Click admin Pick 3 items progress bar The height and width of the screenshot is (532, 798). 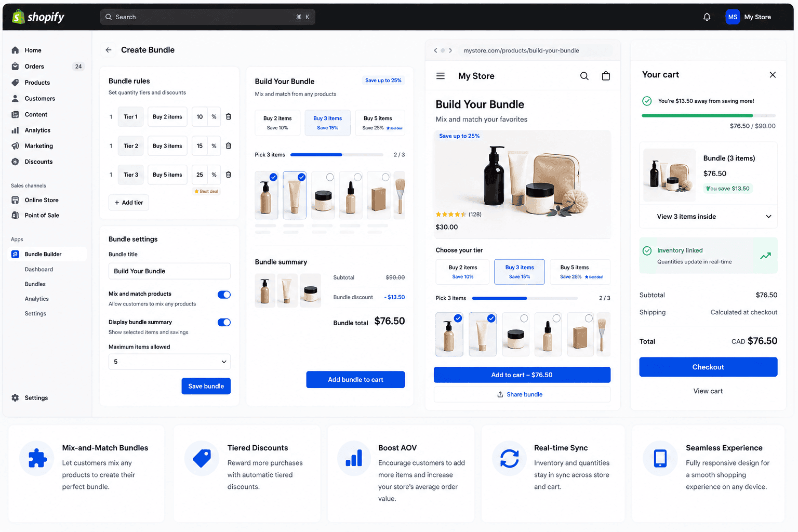click(337, 155)
